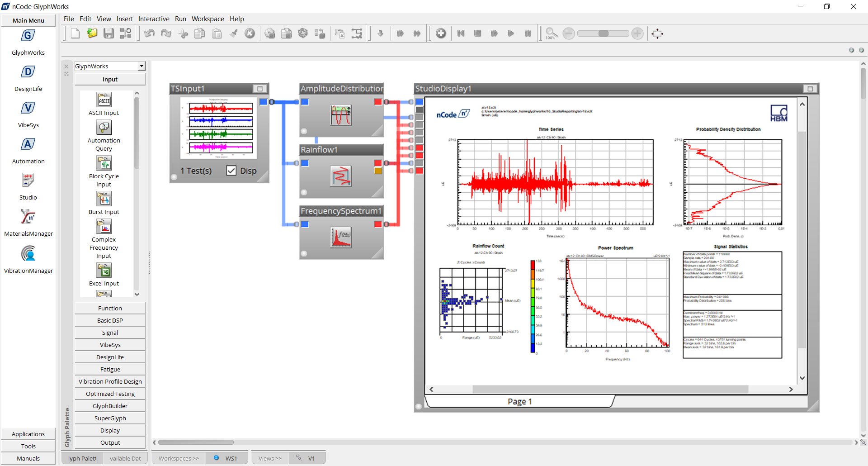Click the Run workspace toolbar icon
Screen dimensions: 868x466
[511, 33]
